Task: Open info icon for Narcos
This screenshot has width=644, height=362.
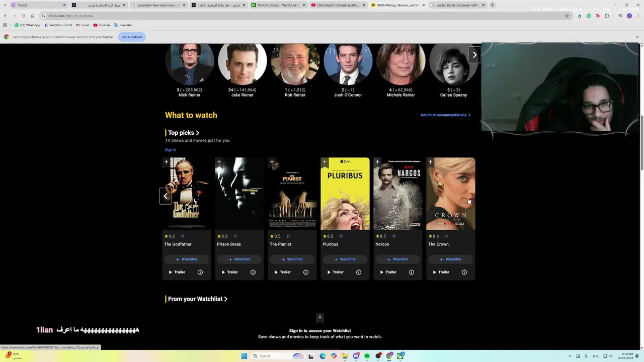Action: pyautogui.click(x=412, y=273)
